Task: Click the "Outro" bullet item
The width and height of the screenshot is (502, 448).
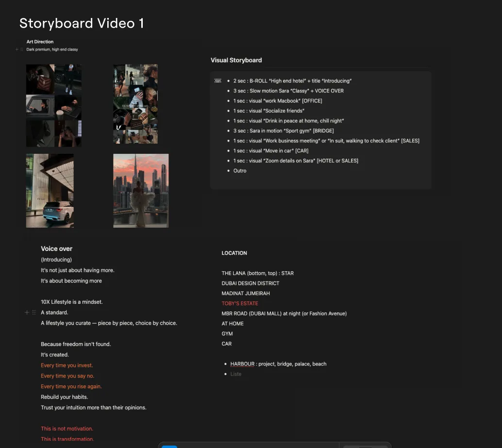Action: (240, 171)
